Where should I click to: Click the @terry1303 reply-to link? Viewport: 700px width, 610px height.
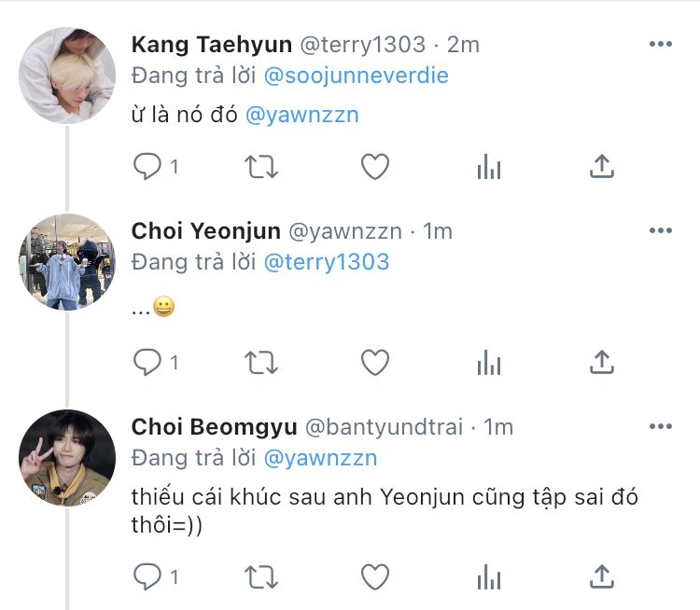tap(327, 262)
